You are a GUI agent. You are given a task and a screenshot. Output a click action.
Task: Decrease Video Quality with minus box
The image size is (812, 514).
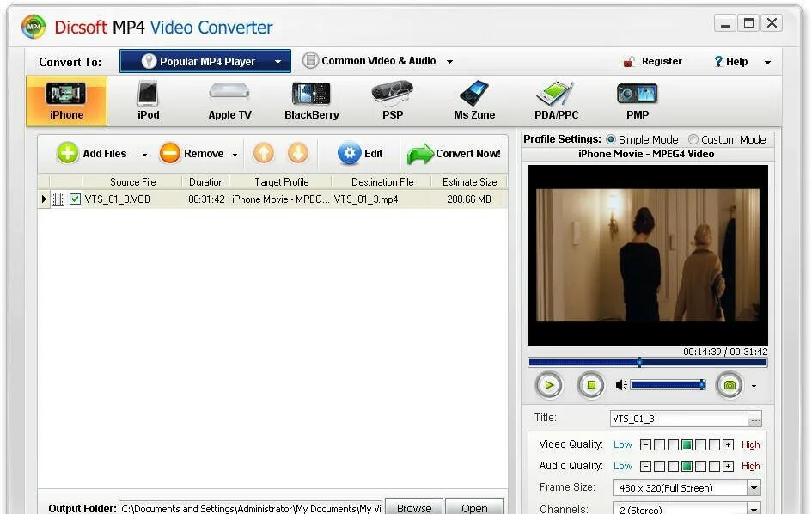point(645,444)
